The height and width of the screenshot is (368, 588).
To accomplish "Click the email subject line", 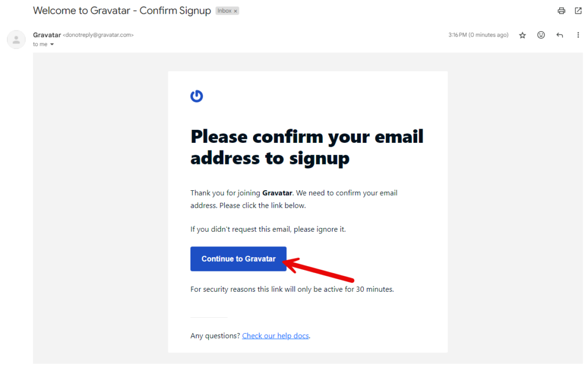I will click(x=122, y=11).
